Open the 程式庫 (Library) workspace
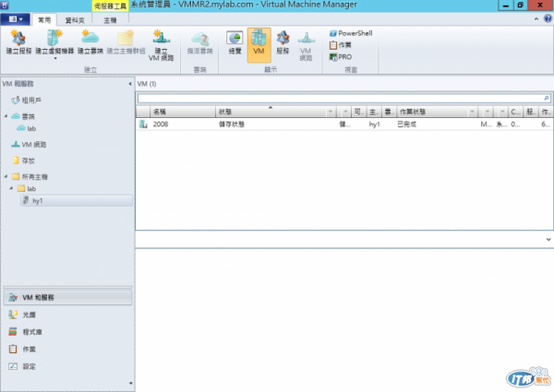This screenshot has height=392, width=554. click(x=25, y=332)
